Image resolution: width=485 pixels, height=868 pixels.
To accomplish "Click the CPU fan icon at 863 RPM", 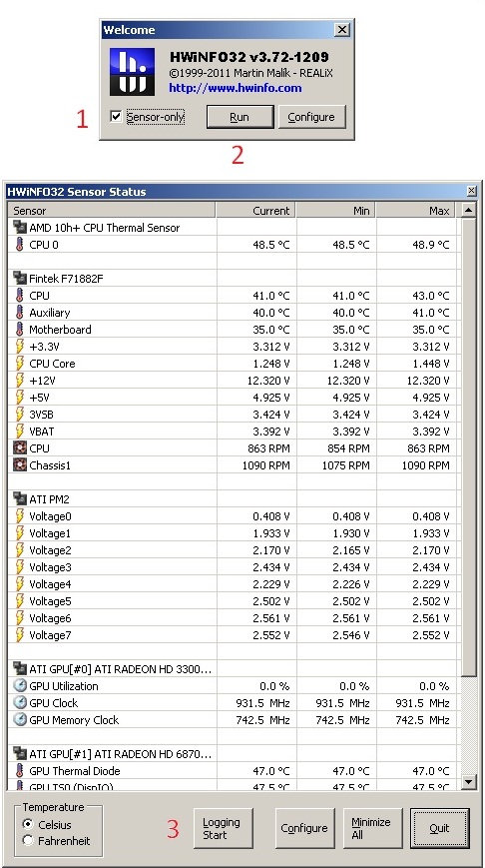I will [20, 447].
